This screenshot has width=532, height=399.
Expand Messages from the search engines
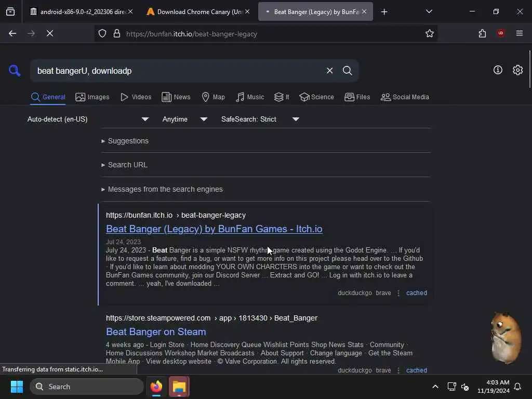click(x=162, y=189)
